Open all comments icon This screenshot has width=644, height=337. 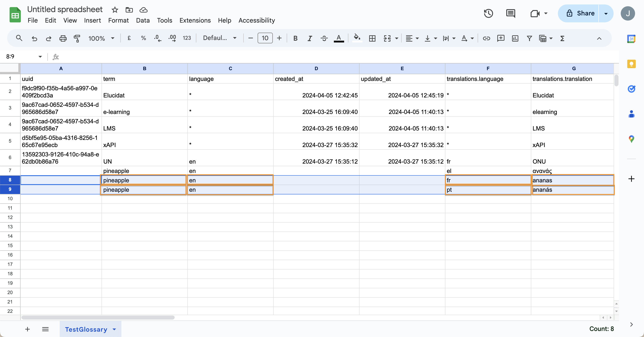coord(510,13)
